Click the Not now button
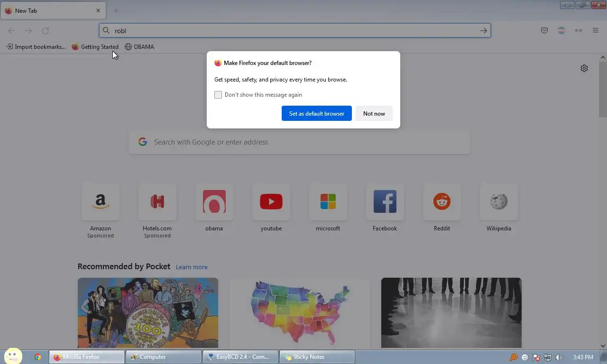Viewport: 607px width, 364px height. [x=374, y=113]
